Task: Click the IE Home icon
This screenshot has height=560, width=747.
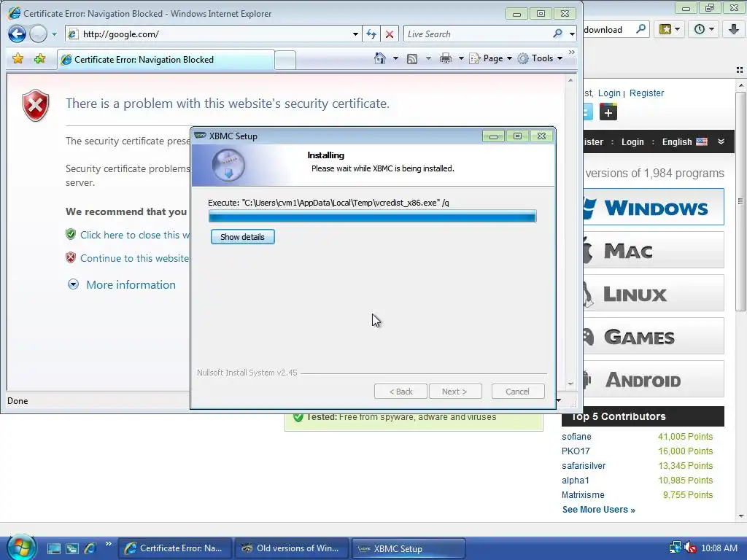Action: [379, 58]
